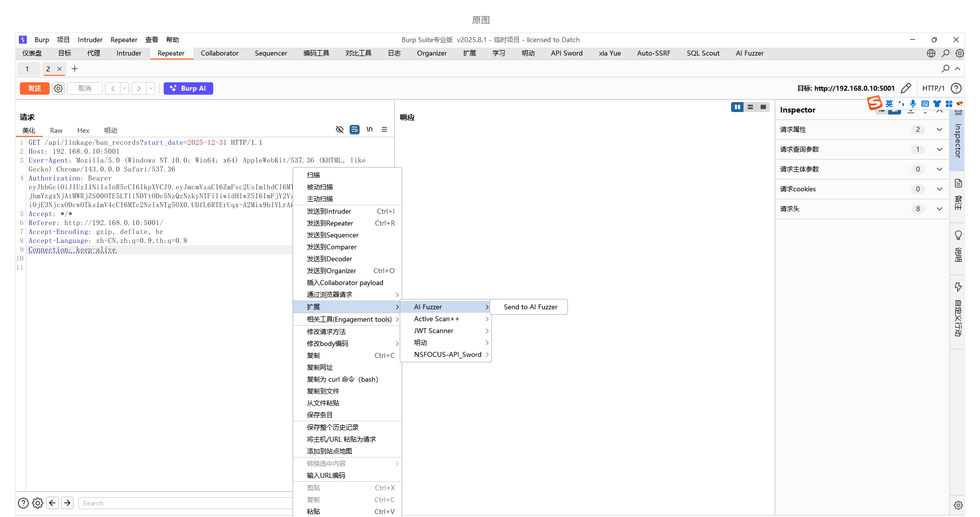The image size is (980, 517).
Task: Click the Burp AI button
Action: click(188, 88)
